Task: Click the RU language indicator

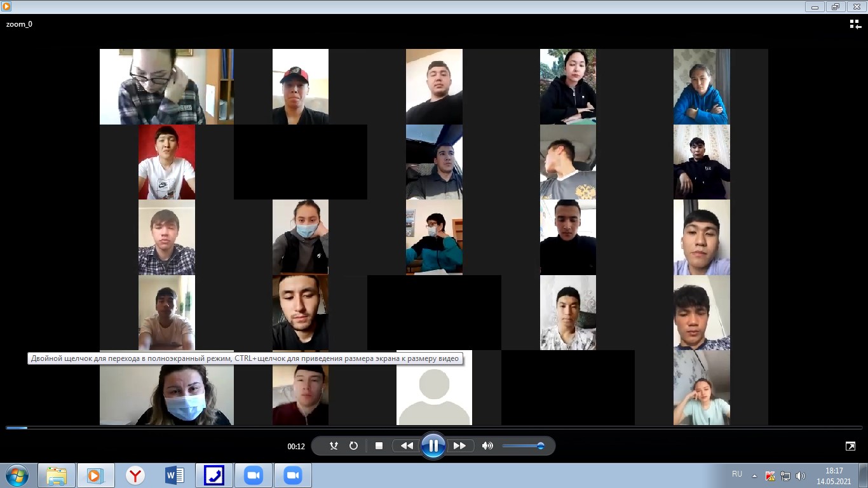Action: tap(737, 475)
